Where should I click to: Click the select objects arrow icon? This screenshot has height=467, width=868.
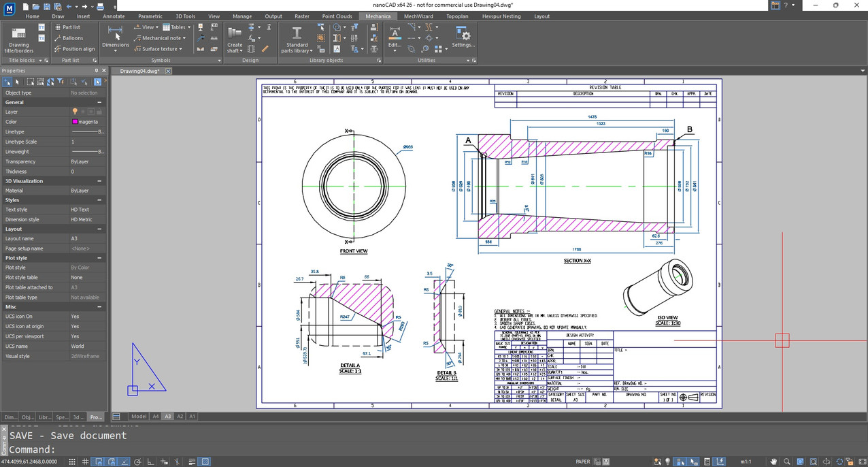[17, 82]
